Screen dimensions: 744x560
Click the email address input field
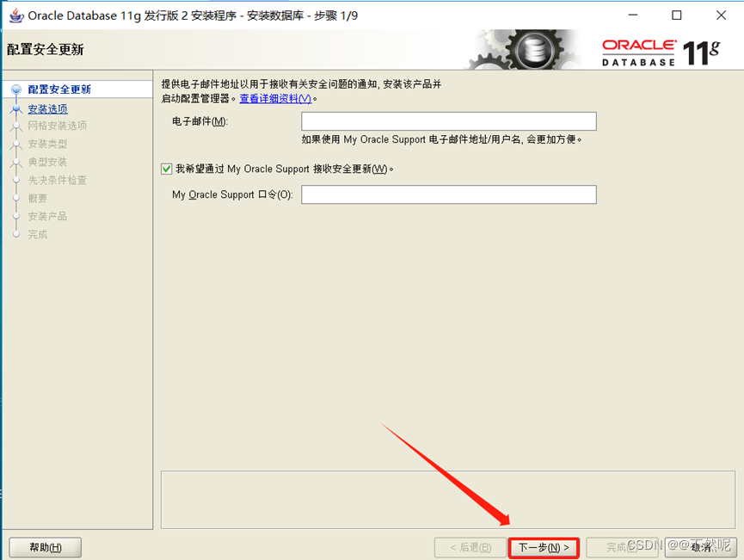click(x=448, y=121)
